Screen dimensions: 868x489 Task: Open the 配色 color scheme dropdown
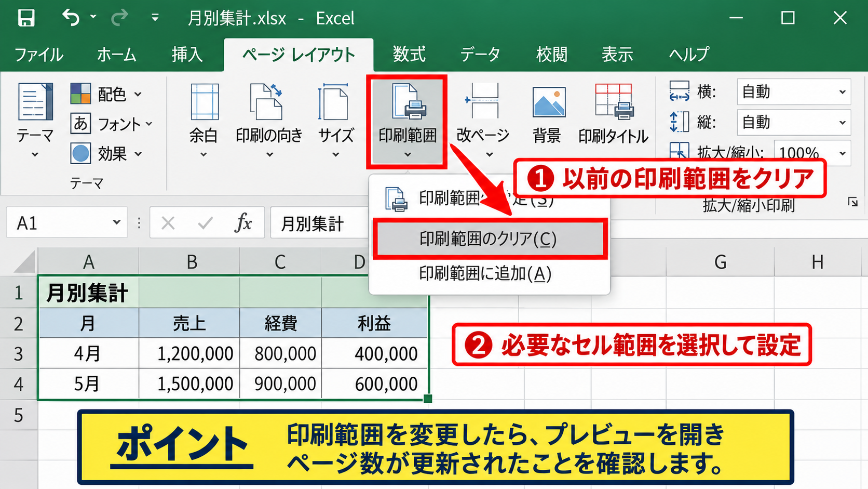point(106,94)
